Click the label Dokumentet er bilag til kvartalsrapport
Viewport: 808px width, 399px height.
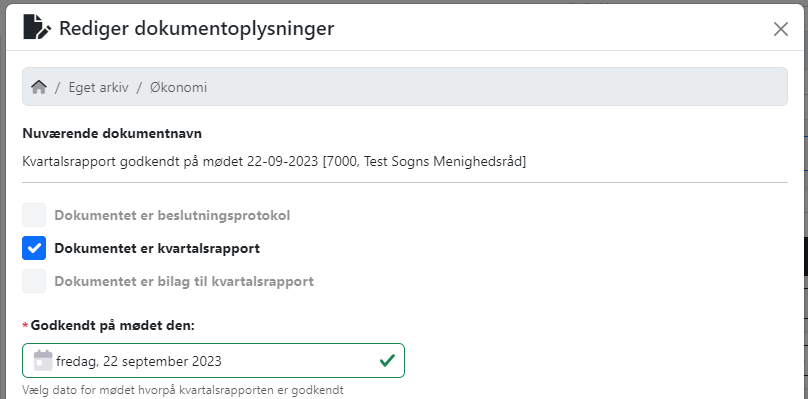click(x=184, y=281)
